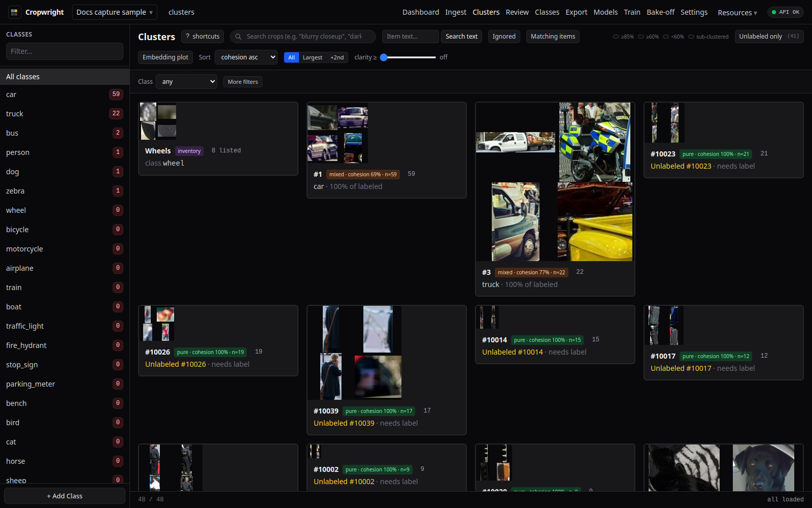Expand the Resources menu
This screenshot has width=812, height=508.
click(x=737, y=13)
